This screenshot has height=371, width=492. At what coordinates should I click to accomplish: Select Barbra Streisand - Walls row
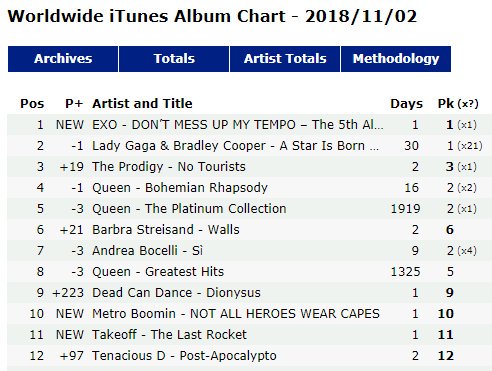point(249,230)
